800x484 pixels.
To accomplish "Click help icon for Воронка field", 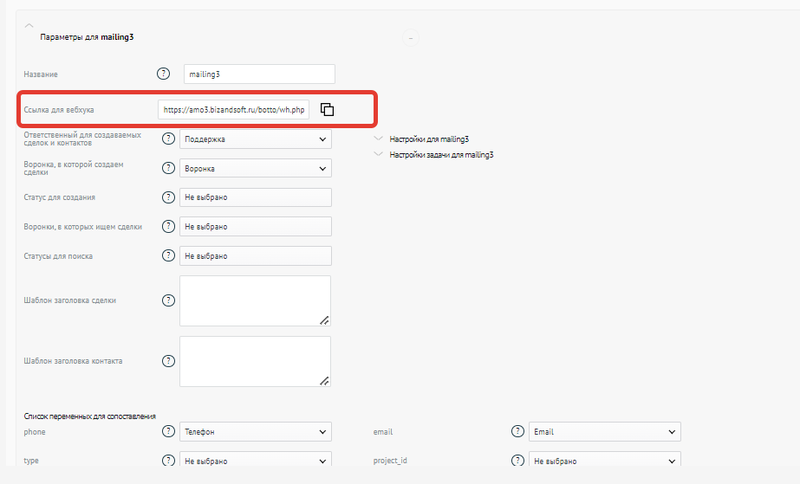I will pyautogui.click(x=168, y=168).
